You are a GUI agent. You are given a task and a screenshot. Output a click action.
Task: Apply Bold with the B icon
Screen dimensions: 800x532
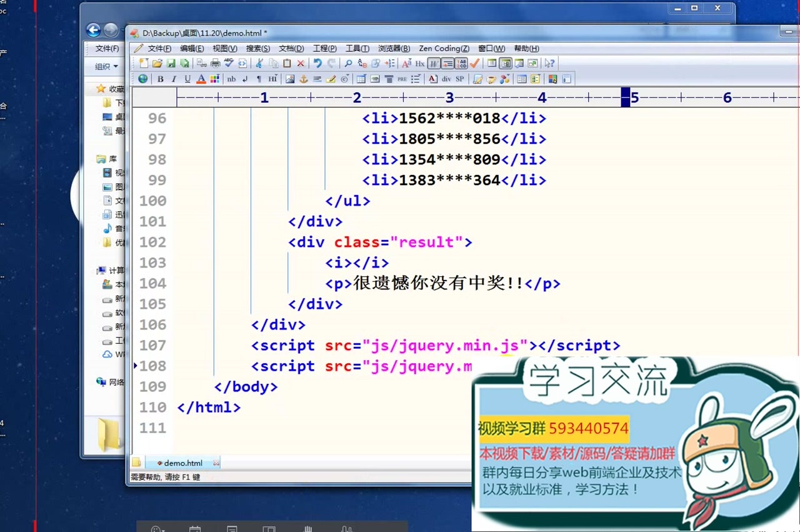pyautogui.click(x=161, y=79)
